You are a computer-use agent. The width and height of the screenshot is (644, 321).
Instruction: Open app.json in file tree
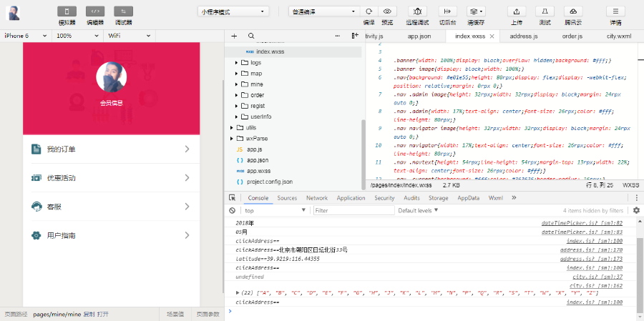click(x=258, y=160)
